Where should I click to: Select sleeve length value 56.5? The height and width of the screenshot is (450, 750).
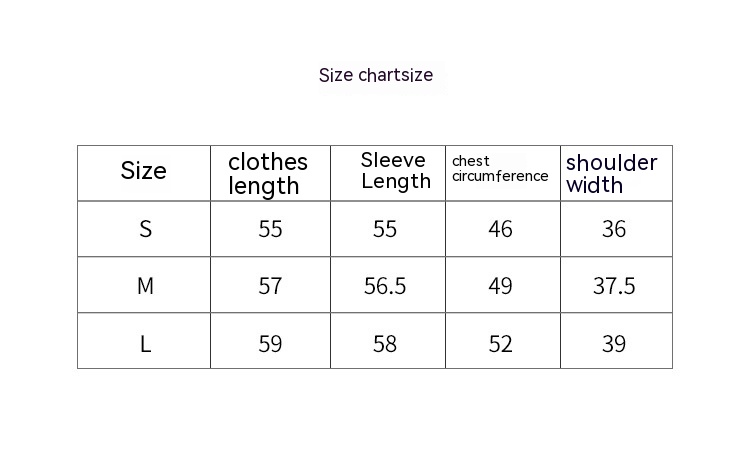(385, 286)
